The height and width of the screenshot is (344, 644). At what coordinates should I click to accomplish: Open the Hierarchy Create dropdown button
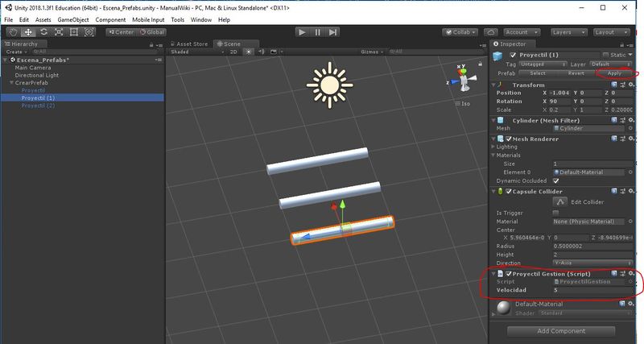(16, 52)
